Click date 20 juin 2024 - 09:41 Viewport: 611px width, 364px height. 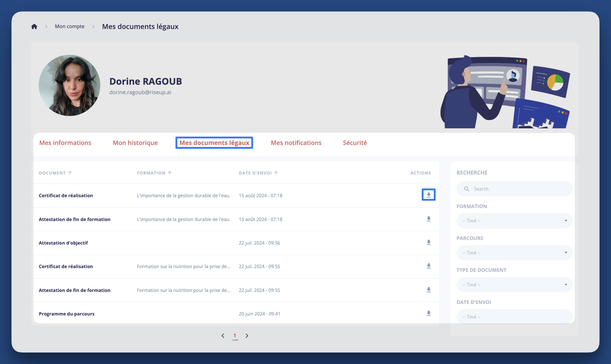(x=260, y=314)
